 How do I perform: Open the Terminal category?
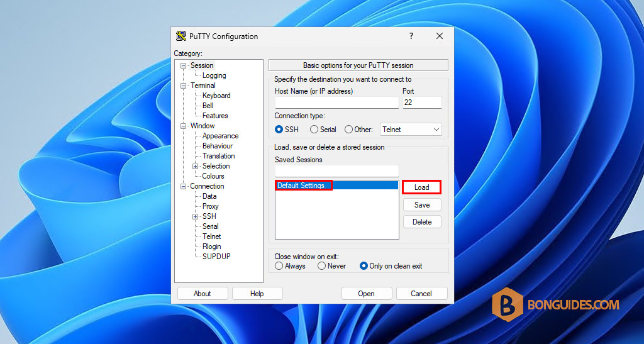tap(203, 86)
